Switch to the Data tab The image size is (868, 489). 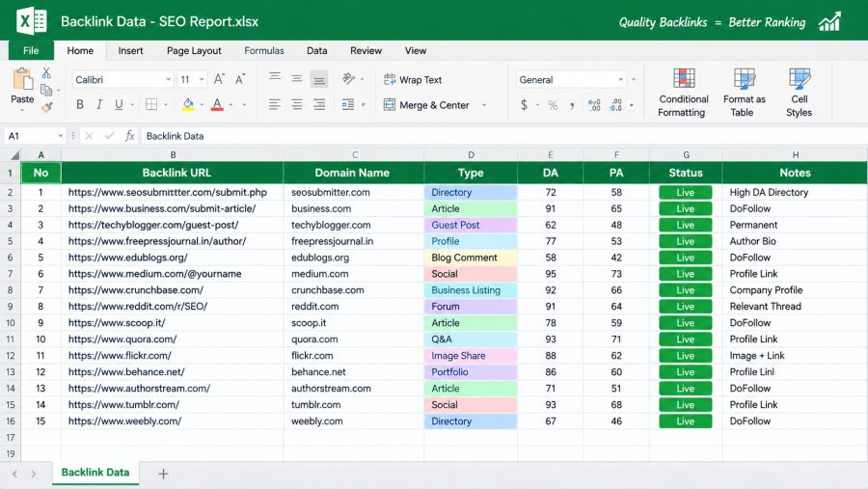pyautogui.click(x=316, y=50)
